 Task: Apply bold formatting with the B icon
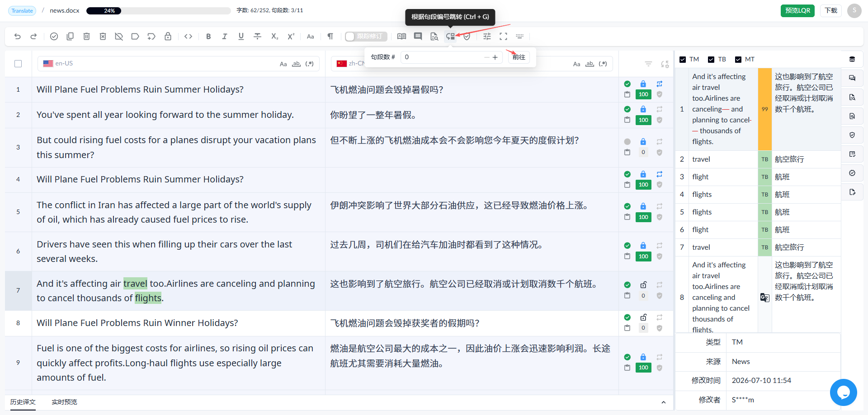coord(208,37)
